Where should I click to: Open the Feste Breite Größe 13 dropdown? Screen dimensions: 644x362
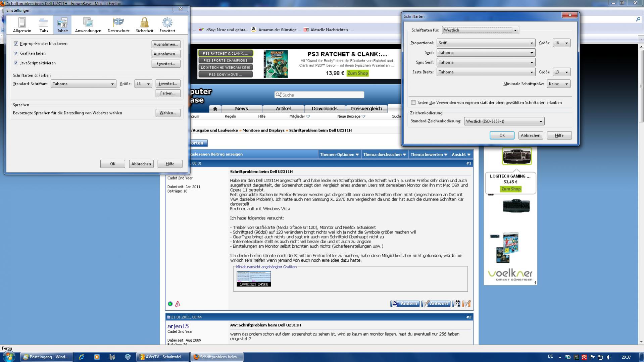pos(561,72)
